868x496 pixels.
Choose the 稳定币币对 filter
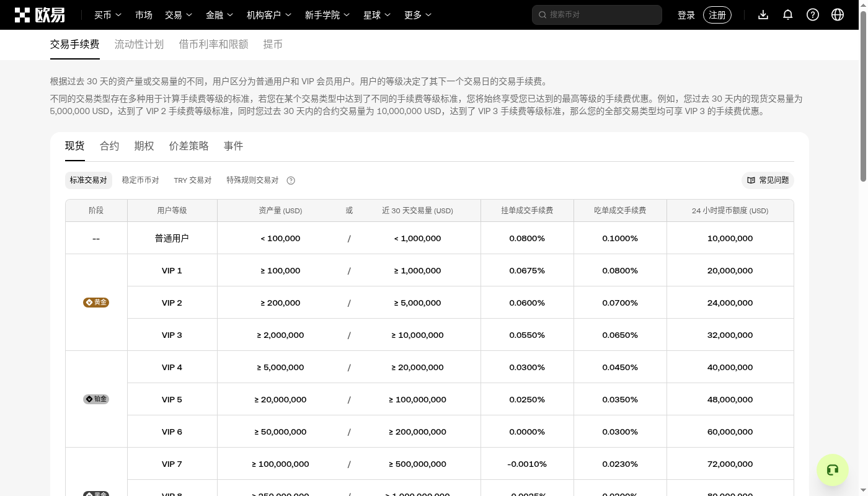(x=141, y=180)
